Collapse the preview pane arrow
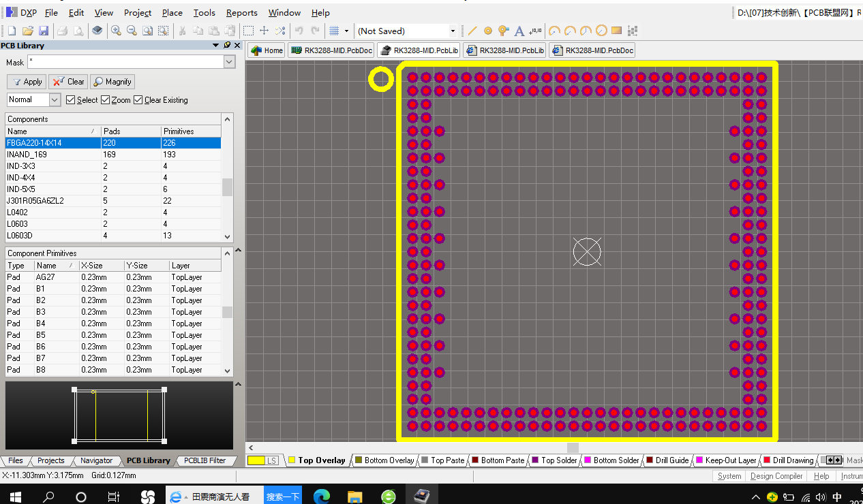 click(x=239, y=384)
